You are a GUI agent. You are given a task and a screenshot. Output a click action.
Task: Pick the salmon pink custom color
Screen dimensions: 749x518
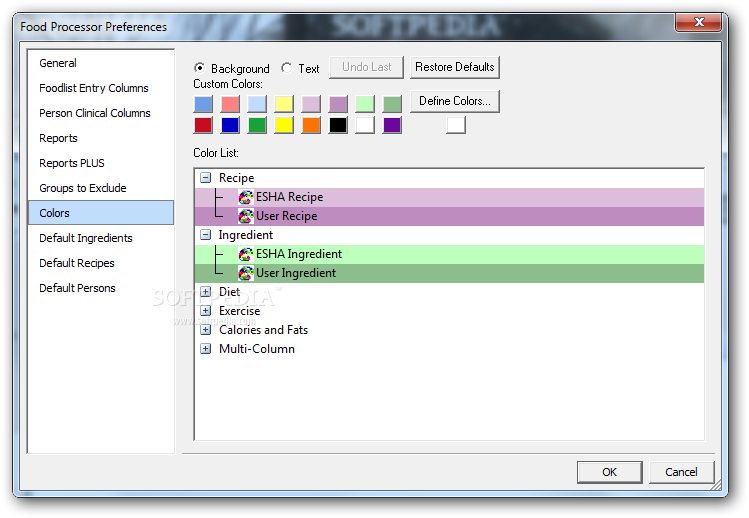click(230, 104)
